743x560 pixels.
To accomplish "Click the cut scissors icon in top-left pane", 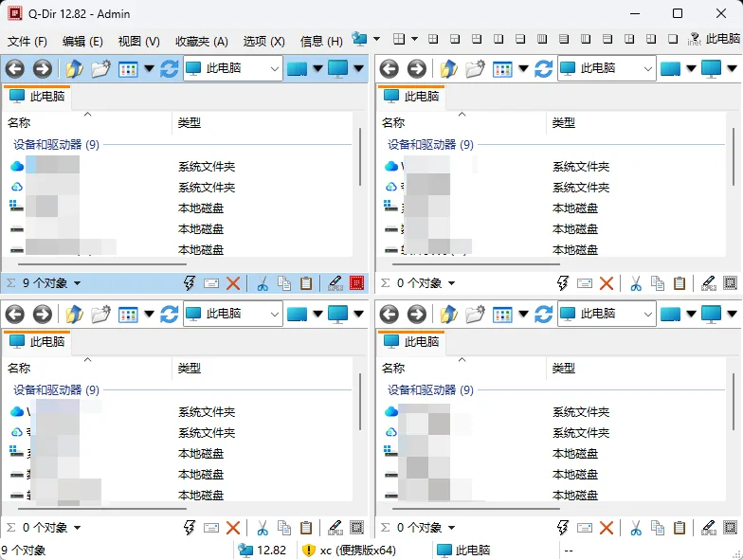I will (262, 283).
